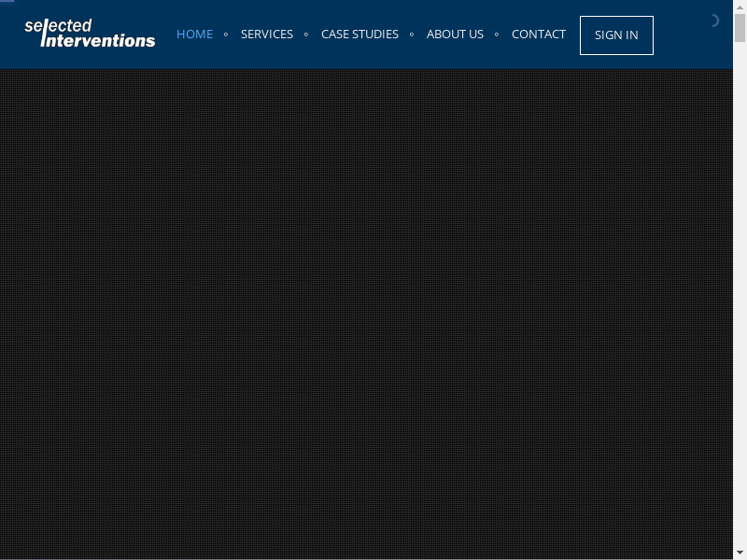Click dot separator between About Us and Contact

[x=497, y=35]
